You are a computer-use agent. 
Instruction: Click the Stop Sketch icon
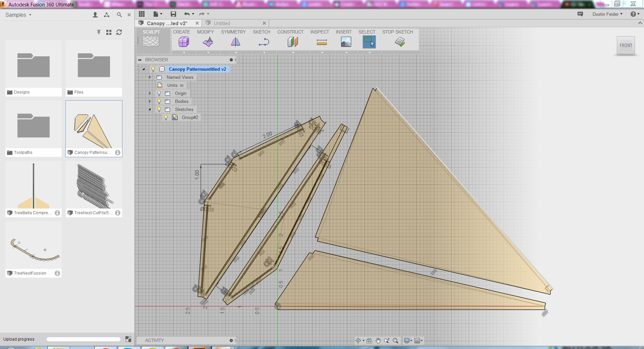(x=400, y=42)
